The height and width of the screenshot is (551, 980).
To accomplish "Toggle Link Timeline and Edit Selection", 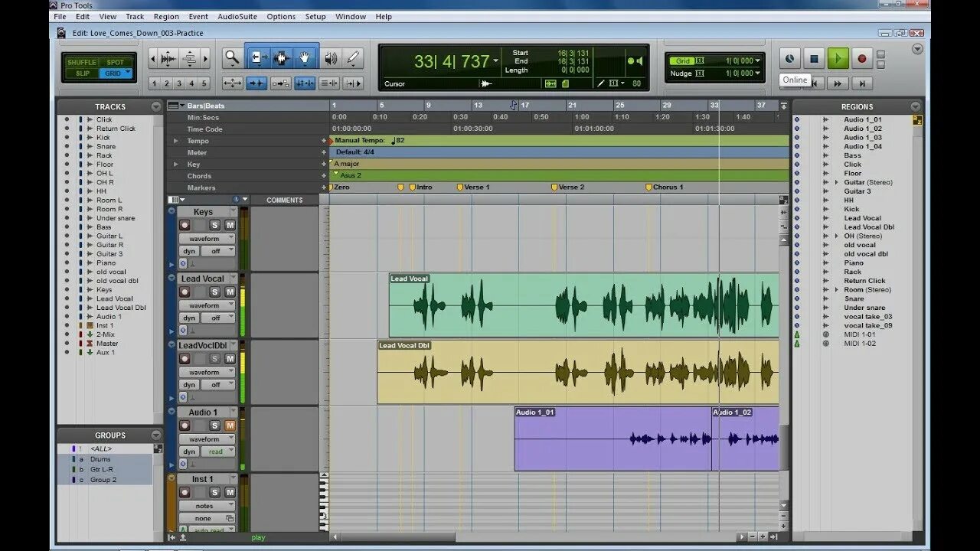I will click(x=305, y=83).
